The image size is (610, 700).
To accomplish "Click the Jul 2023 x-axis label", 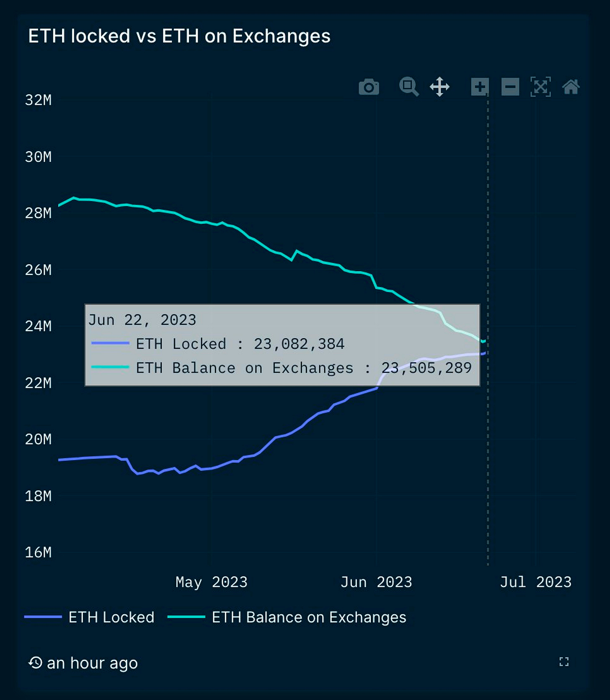I will (536, 582).
